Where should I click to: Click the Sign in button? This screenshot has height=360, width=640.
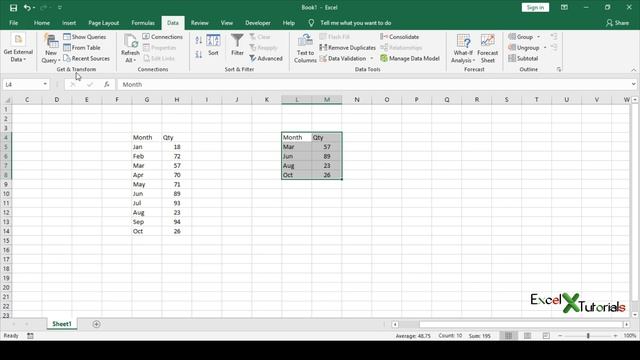pos(535,8)
